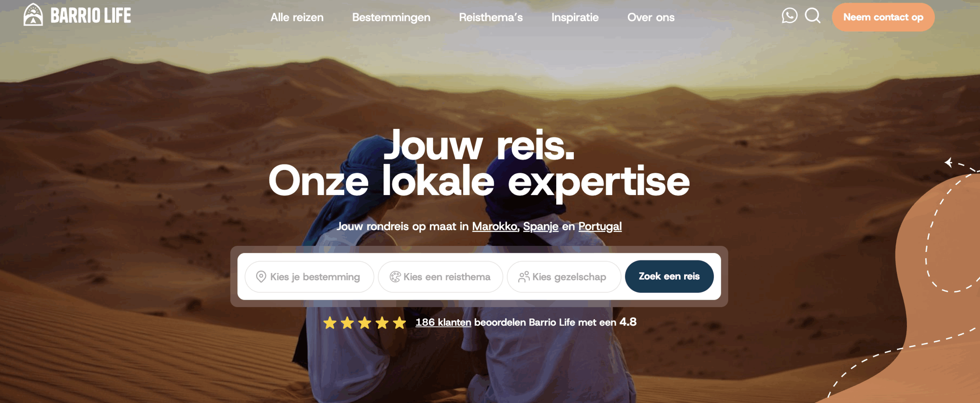Click Zoek een reis button
980x403 pixels.
point(669,276)
